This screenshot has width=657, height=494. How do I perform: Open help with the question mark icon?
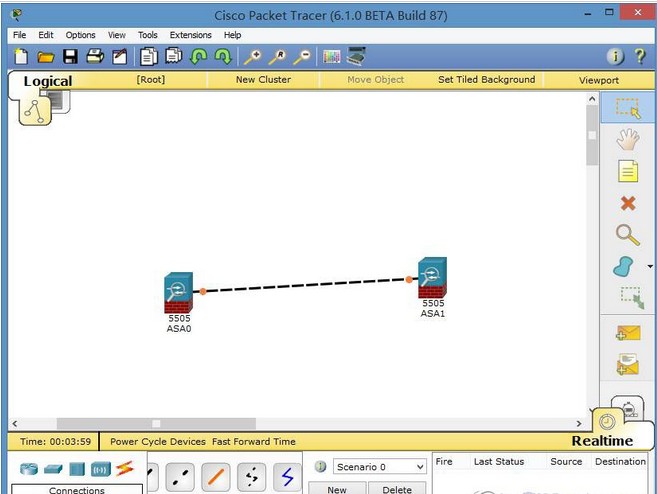click(x=640, y=56)
